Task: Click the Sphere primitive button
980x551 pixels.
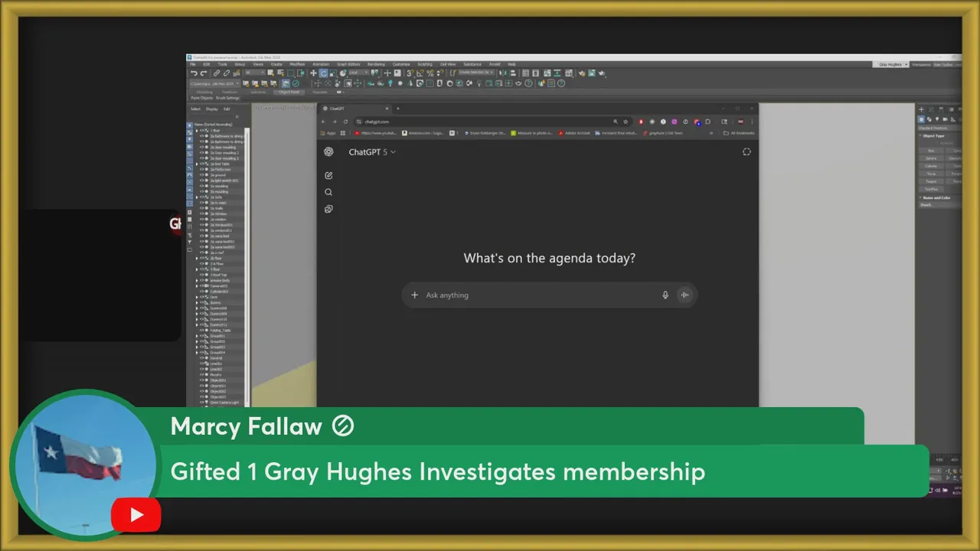Action: (x=931, y=158)
